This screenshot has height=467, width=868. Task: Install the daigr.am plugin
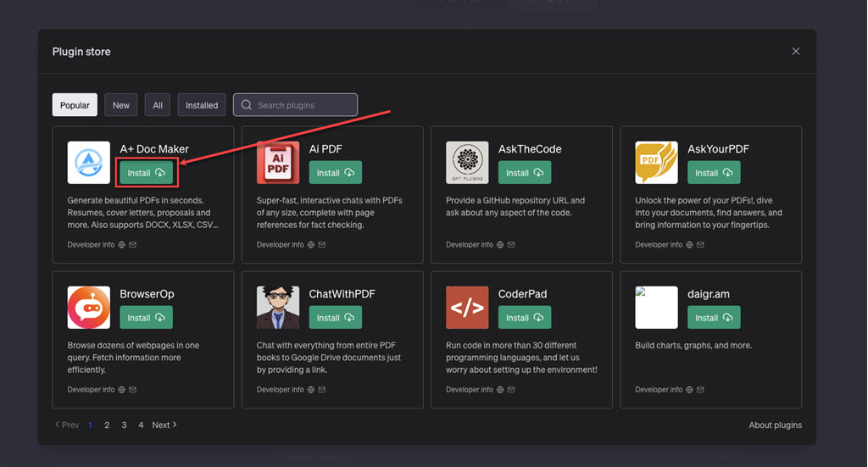pos(714,318)
